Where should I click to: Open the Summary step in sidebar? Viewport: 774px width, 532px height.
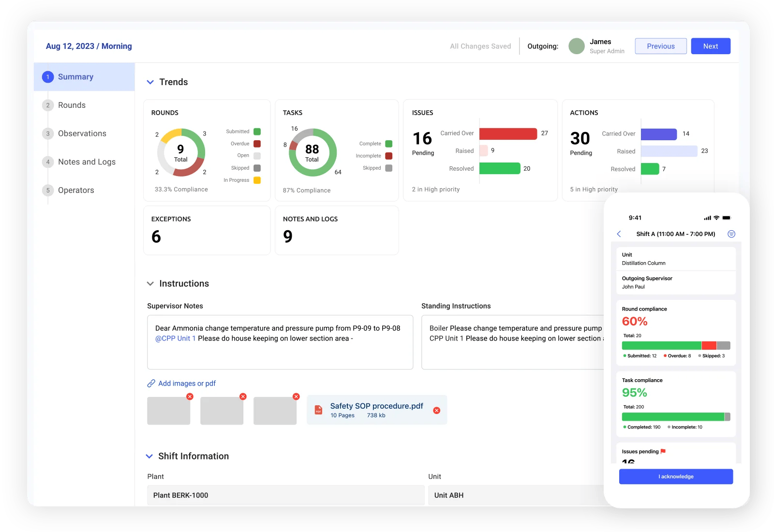84,77
